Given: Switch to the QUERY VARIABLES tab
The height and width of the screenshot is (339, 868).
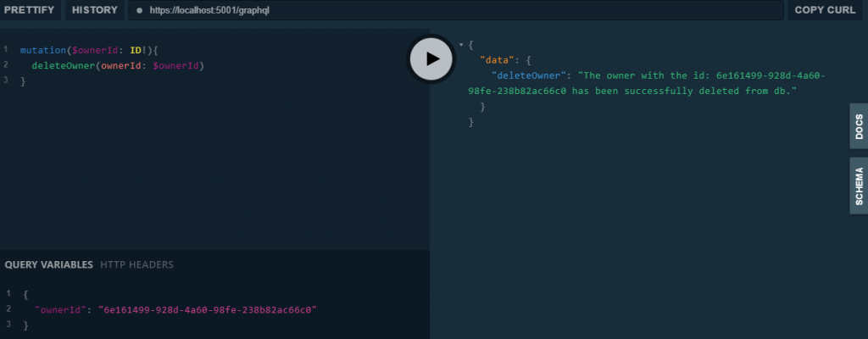Looking at the screenshot, I should click(x=48, y=264).
